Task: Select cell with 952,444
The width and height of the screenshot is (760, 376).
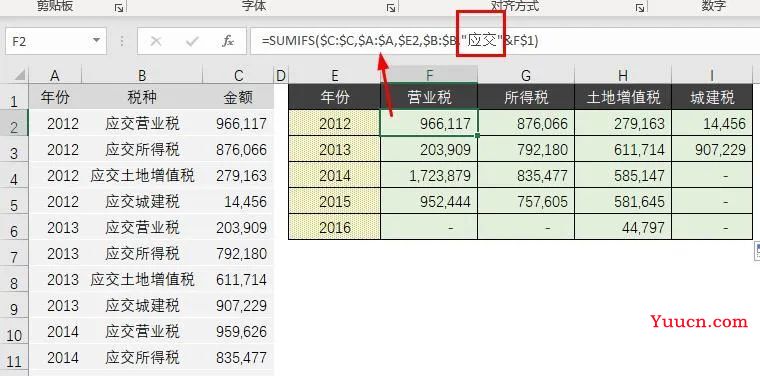Action: coord(429,202)
